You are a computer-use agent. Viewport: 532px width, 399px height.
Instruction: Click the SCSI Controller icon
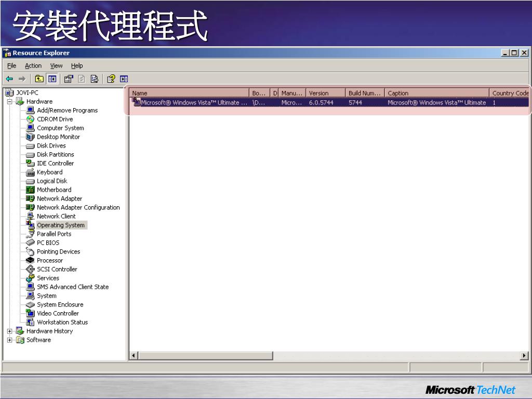pos(30,269)
